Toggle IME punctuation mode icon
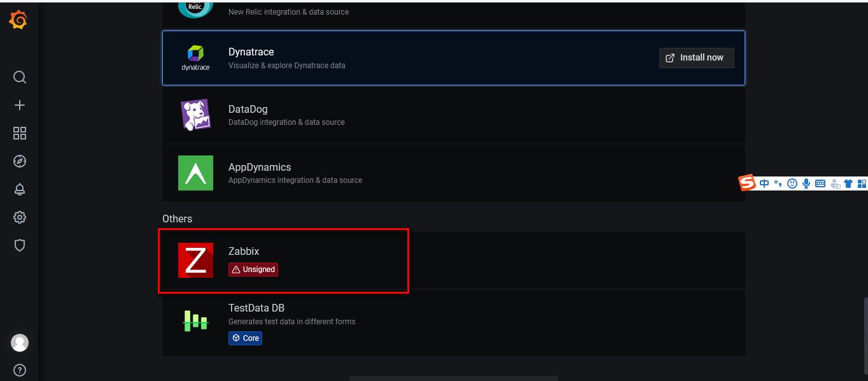 coord(778,183)
